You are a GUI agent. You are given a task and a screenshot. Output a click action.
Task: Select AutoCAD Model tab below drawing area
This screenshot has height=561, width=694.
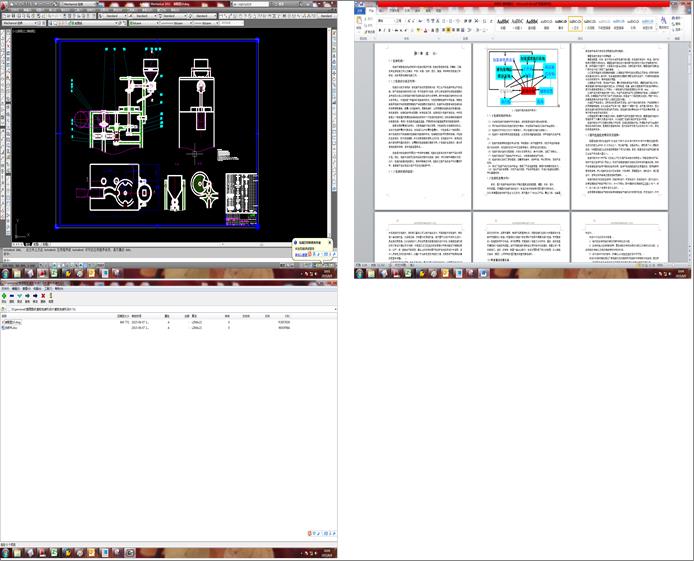28,244
